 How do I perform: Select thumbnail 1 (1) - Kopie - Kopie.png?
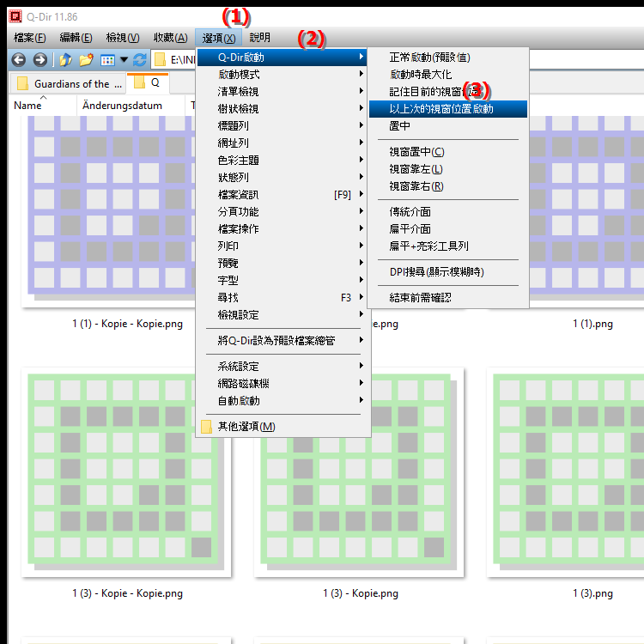109,211
